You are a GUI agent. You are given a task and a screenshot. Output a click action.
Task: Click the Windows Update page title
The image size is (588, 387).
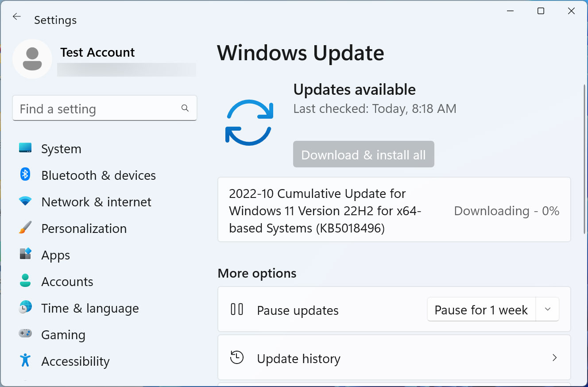pos(301,53)
